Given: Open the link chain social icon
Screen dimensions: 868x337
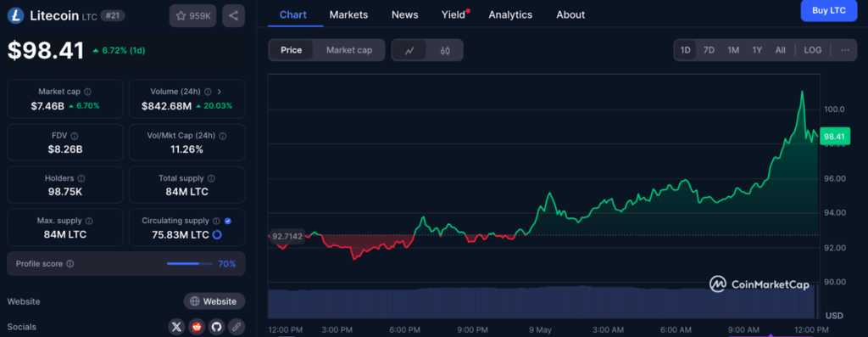Looking at the screenshot, I should click(236, 327).
